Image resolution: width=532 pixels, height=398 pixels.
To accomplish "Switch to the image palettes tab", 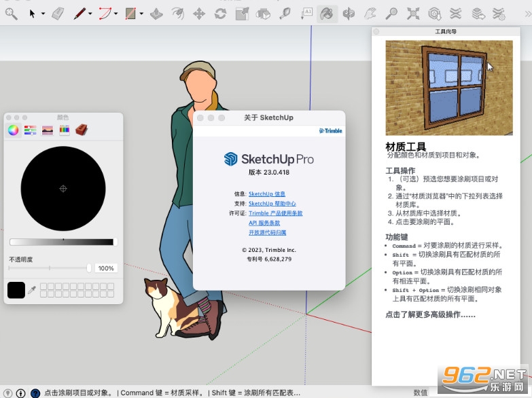I will click(47, 130).
